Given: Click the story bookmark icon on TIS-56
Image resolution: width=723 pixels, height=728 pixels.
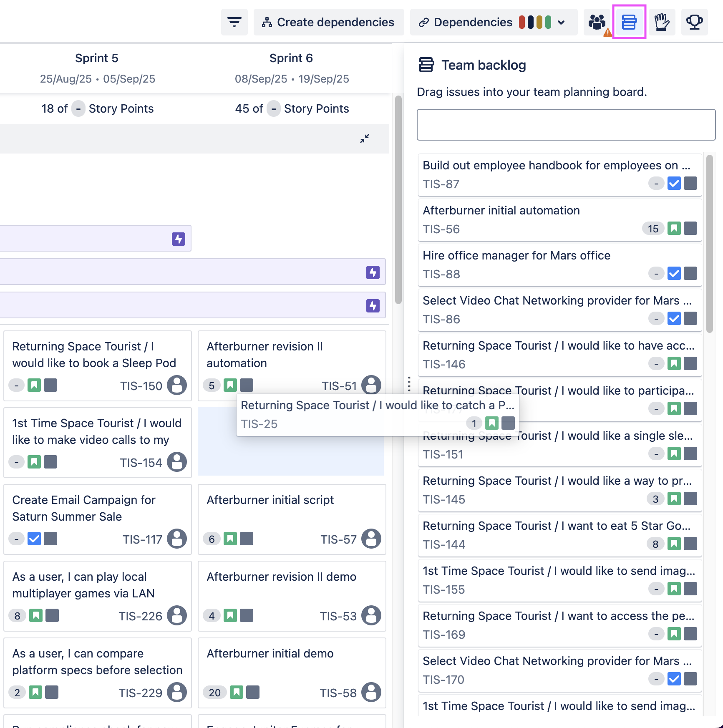Looking at the screenshot, I should [674, 229].
